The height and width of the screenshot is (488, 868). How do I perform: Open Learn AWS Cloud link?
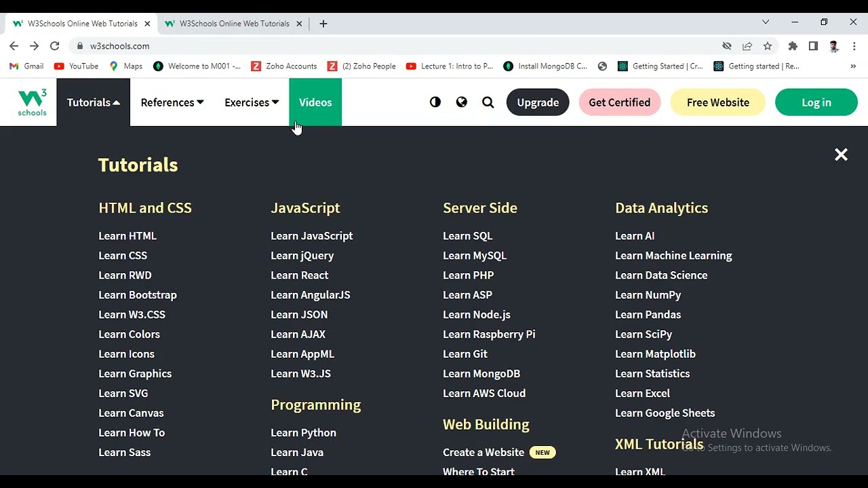[484, 393]
